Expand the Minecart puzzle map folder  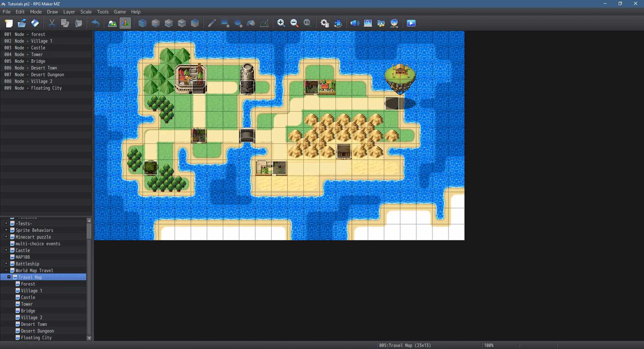pyautogui.click(x=6, y=237)
